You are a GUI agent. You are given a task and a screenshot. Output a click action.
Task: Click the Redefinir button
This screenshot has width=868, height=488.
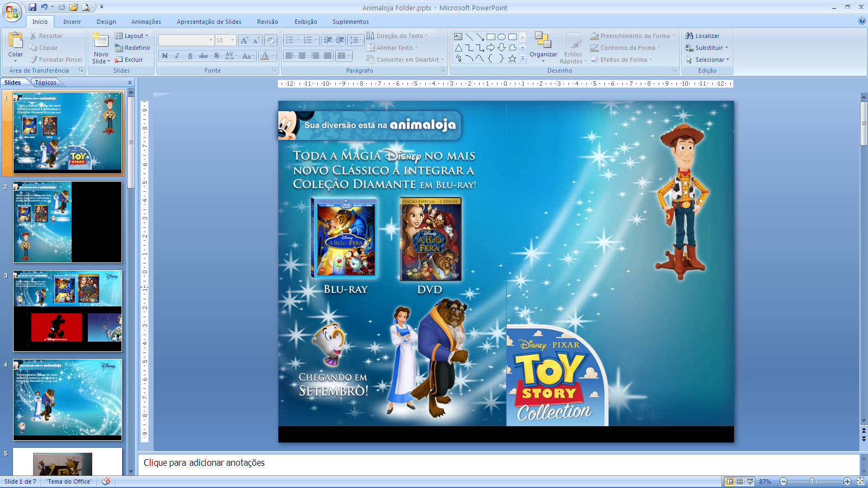133,48
